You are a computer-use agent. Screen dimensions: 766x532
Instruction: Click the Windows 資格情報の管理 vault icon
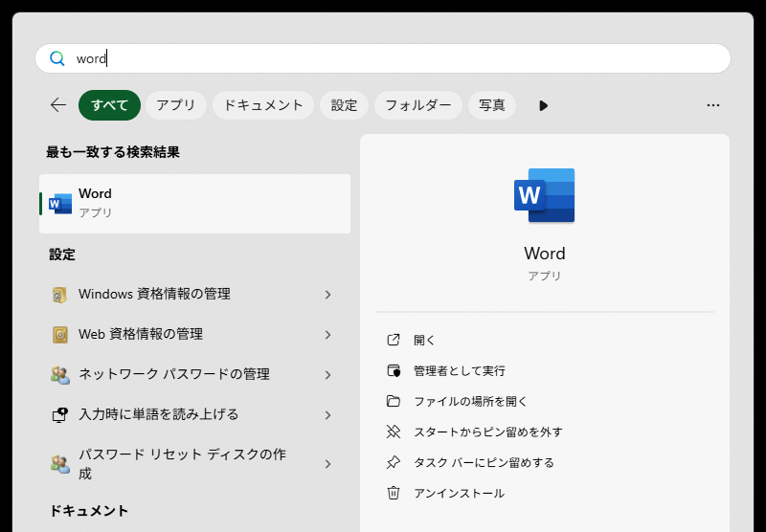(59, 295)
